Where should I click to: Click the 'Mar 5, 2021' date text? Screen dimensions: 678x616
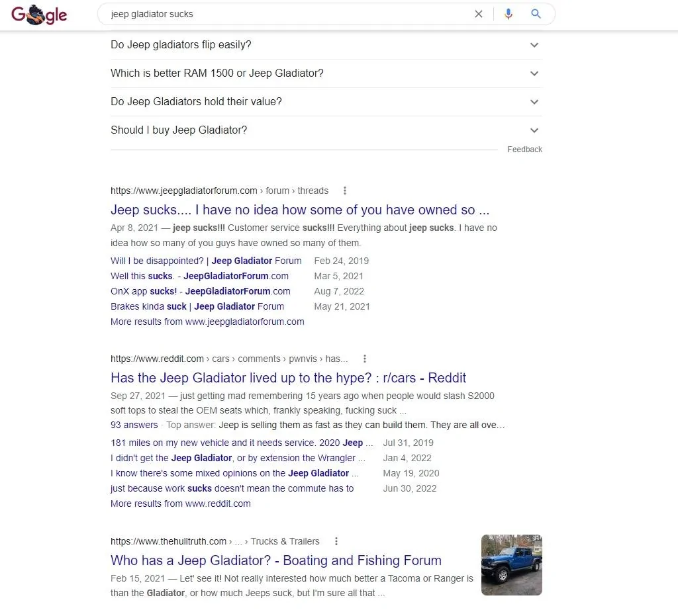pyautogui.click(x=338, y=276)
